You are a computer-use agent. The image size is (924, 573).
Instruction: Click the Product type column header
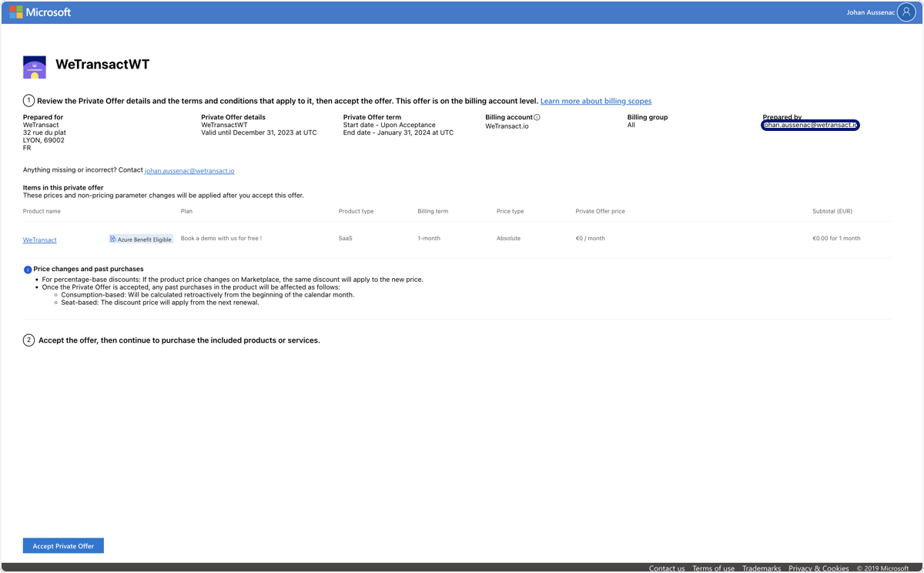356,211
